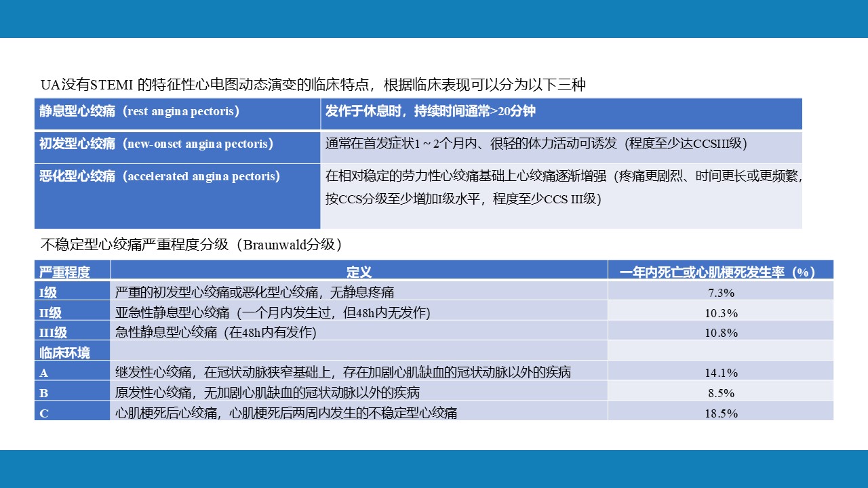Click the '急性静息型心绞痛 (在48h内有发作)' cell
Viewport: 868px width, 488px height.
359,330
